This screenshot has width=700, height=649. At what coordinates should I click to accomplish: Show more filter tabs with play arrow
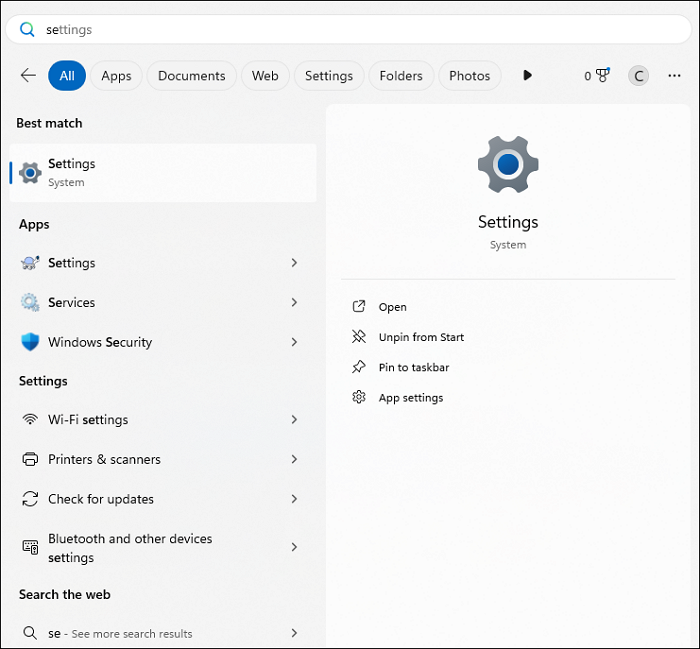[527, 76]
